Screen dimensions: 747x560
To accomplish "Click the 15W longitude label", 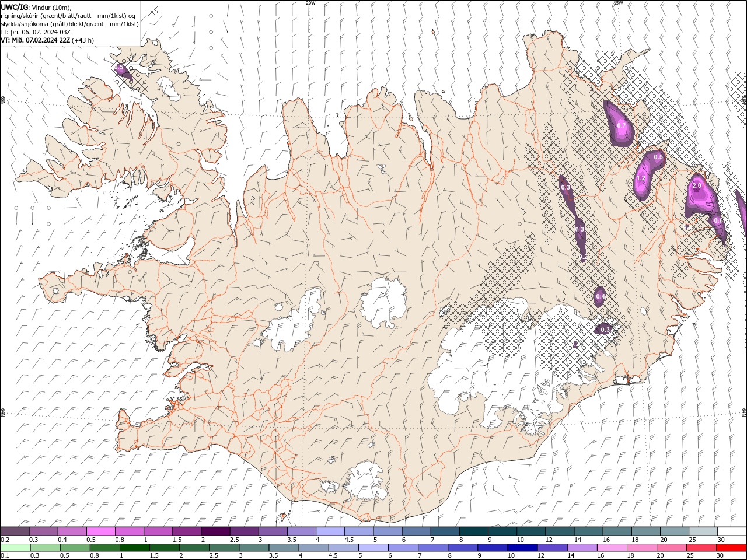I will 618,3.
